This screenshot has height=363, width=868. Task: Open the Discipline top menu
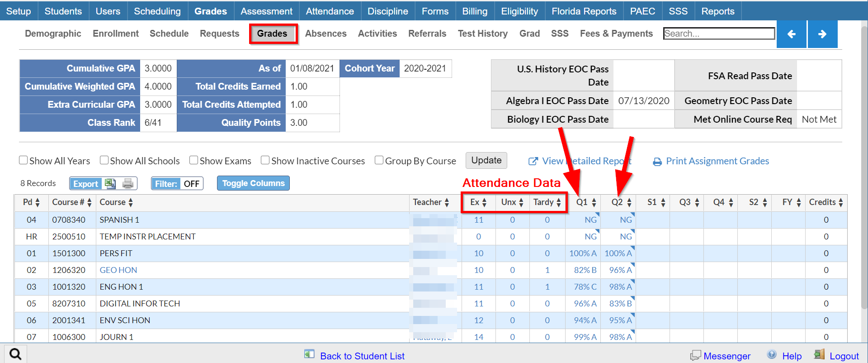[388, 11]
